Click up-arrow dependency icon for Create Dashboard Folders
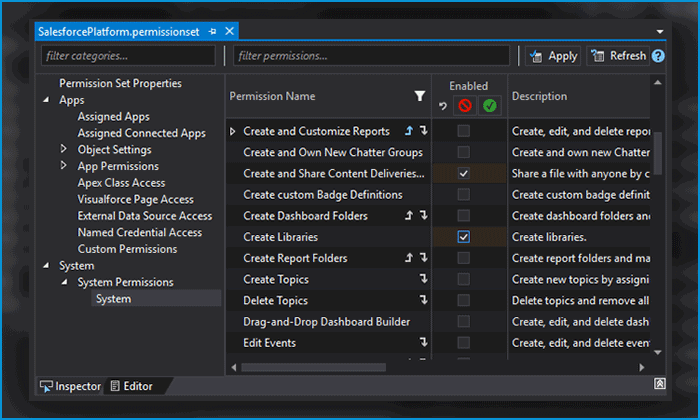The image size is (700, 420). [x=409, y=216]
